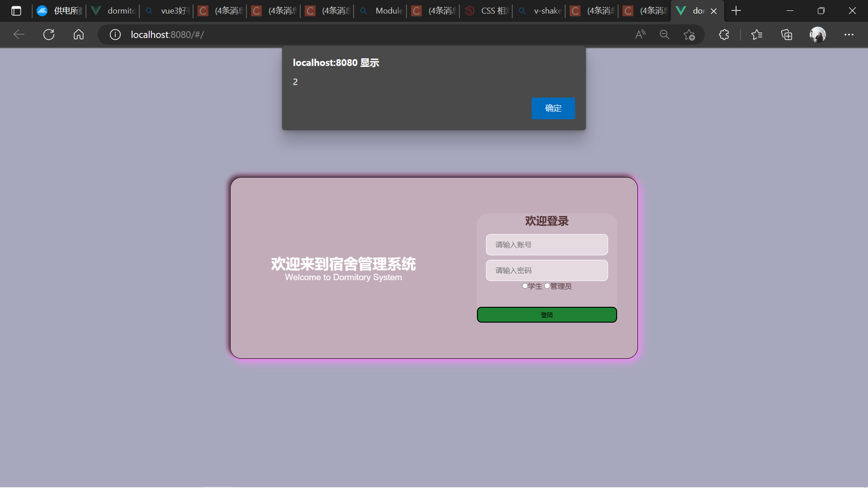Open the browser home page
This screenshot has width=868, height=488.
click(78, 34)
